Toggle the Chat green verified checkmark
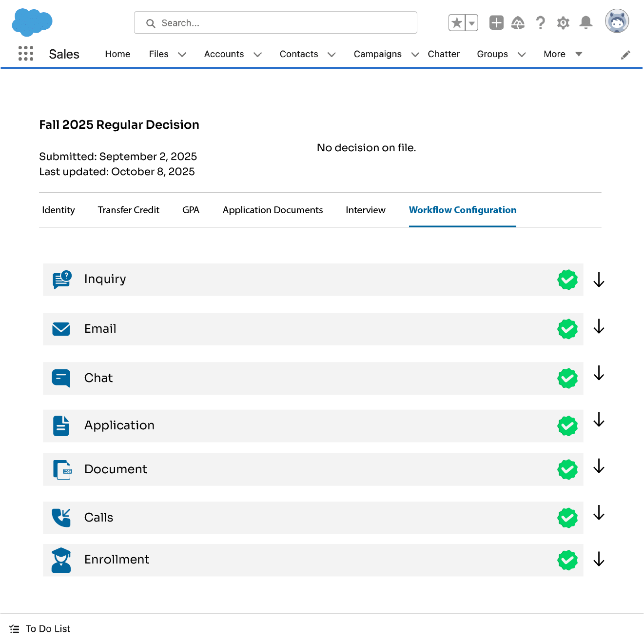Viewport: 644px width, 644px height. (567, 379)
